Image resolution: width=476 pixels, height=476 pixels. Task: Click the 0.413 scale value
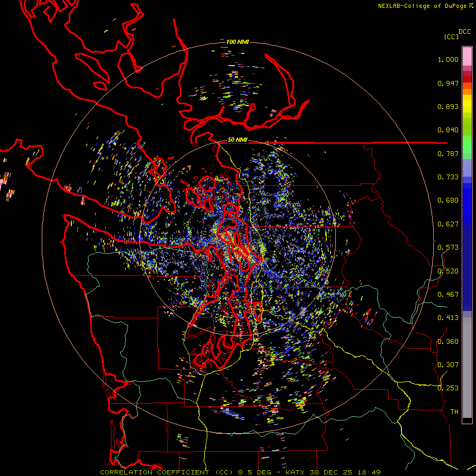point(448,318)
